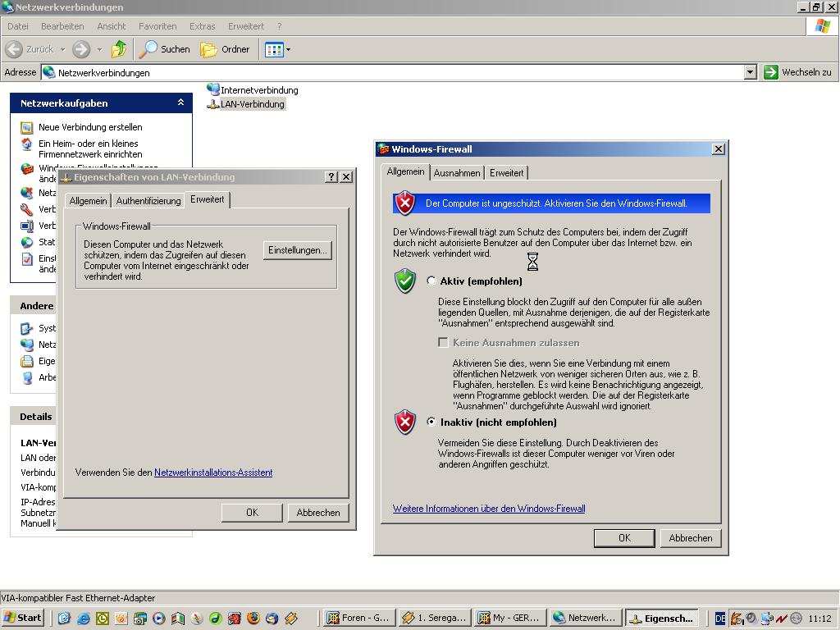Click OK in Windows-Firewall dialog
The image size is (840, 630).
click(624, 538)
